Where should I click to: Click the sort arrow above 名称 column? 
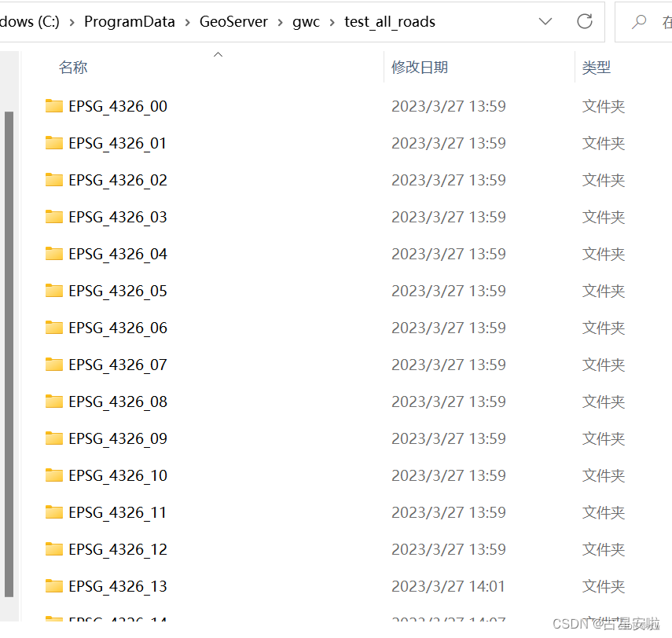point(218,54)
